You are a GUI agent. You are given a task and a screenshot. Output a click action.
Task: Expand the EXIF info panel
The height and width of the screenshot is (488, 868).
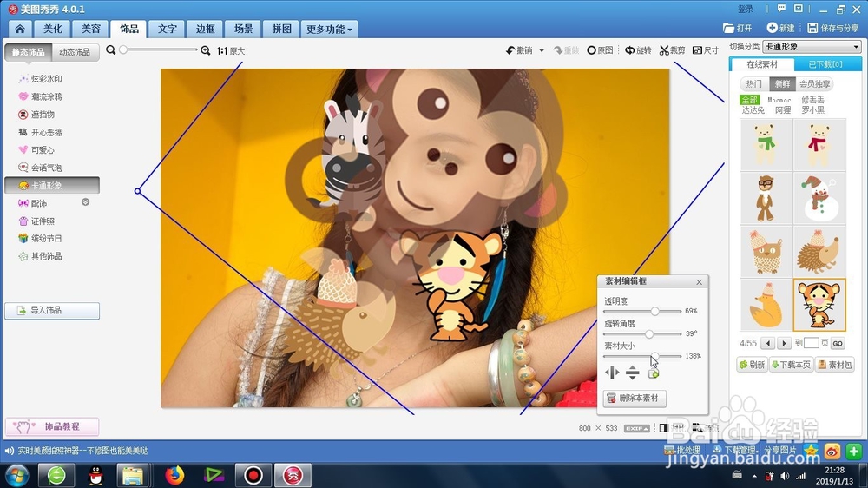click(x=636, y=428)
